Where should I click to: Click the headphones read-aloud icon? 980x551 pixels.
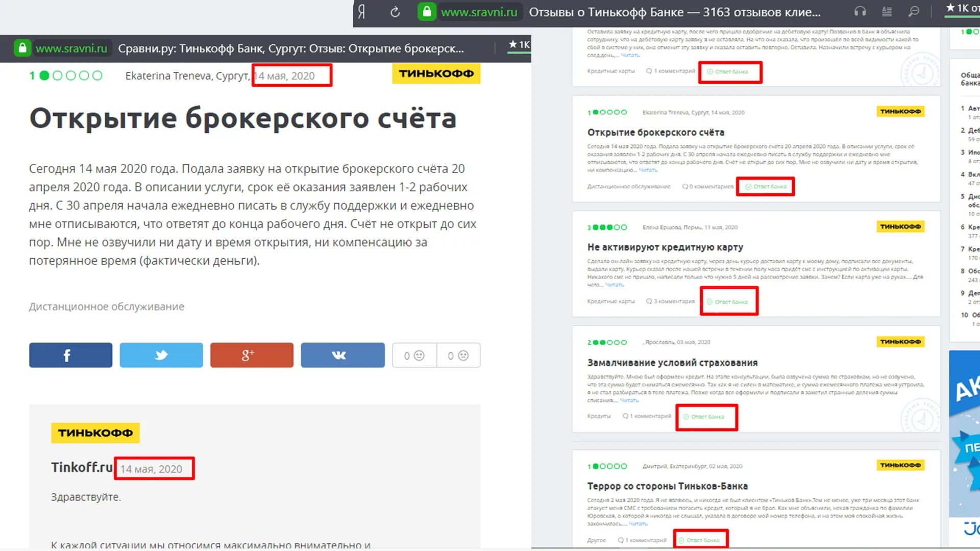coord(861,11)
